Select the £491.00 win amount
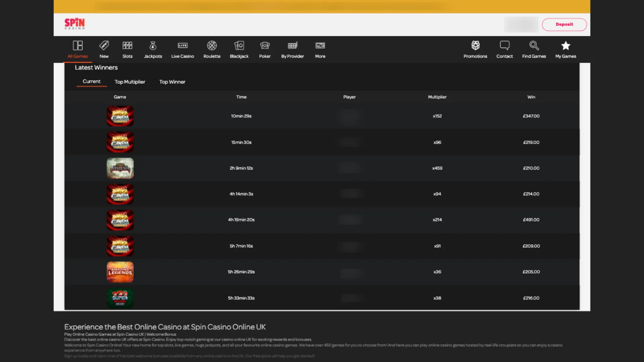This screenshot has height=362, width=644. pyautogui.click(x=531, y=220)
